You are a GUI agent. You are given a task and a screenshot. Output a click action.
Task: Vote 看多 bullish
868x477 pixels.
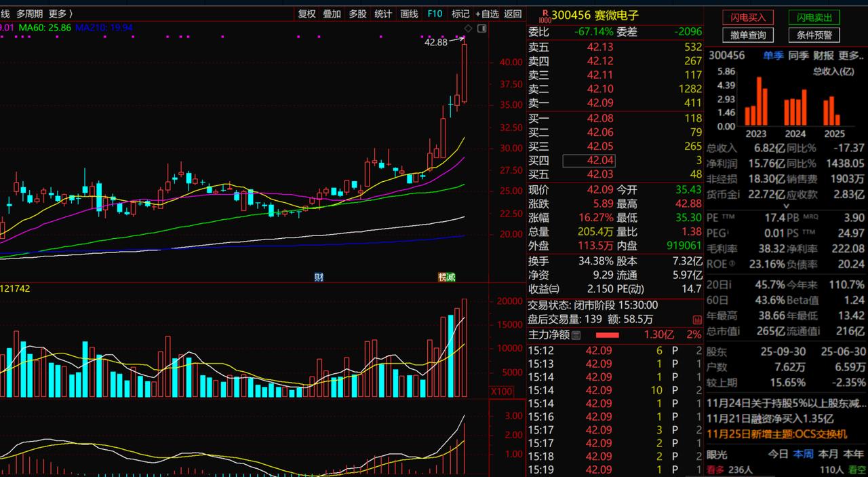[715, 470]
